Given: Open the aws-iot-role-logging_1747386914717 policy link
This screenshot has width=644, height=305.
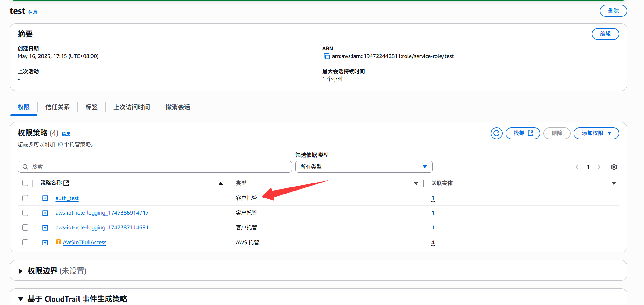Looking at the screenshot, I should [102, 213].
